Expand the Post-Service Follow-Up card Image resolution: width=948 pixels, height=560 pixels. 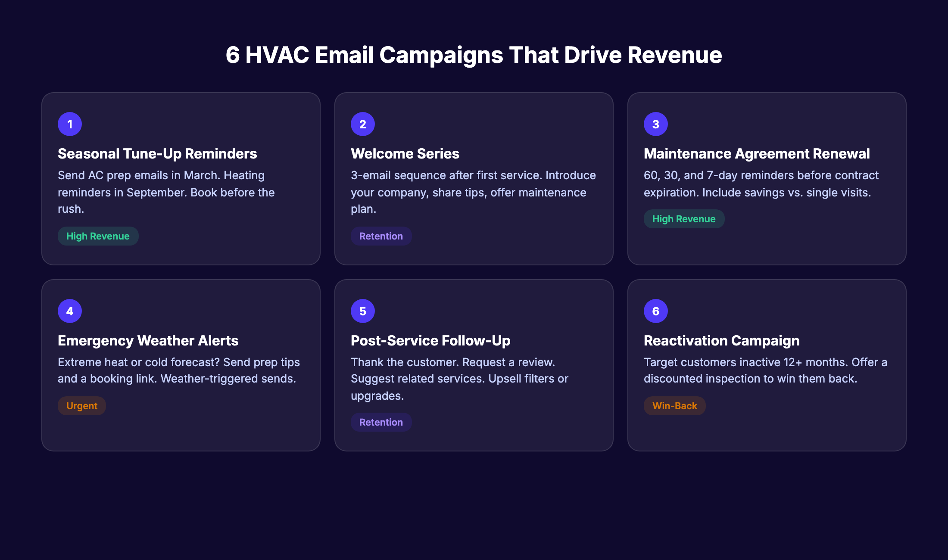(x=474, y=366)
